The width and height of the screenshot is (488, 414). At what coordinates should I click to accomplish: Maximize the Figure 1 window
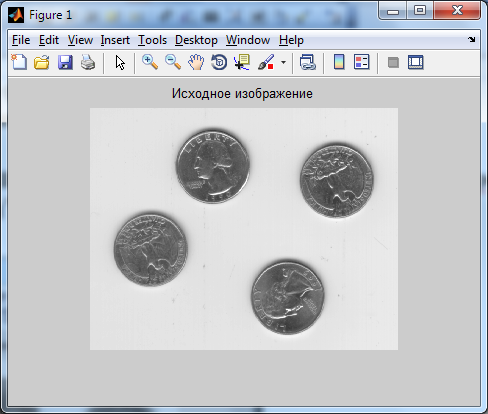click(420, 11)
